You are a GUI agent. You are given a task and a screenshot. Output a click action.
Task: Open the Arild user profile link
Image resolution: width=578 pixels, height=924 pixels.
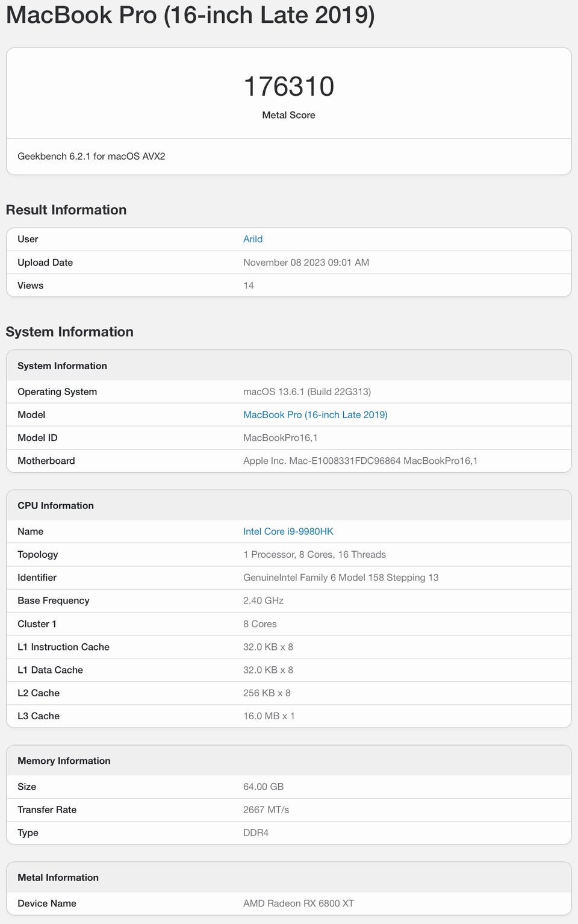coord(253,239)
